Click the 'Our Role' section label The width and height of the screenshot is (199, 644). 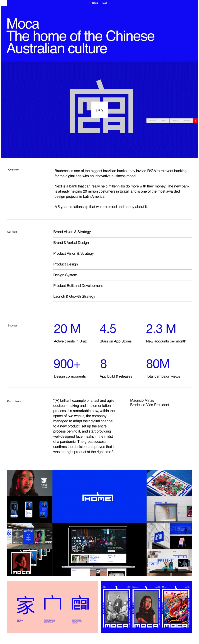pyautogui.click(x=12, y=232)
